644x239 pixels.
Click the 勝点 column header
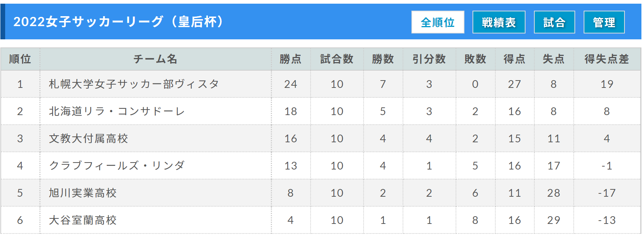(x=291, y=59)
